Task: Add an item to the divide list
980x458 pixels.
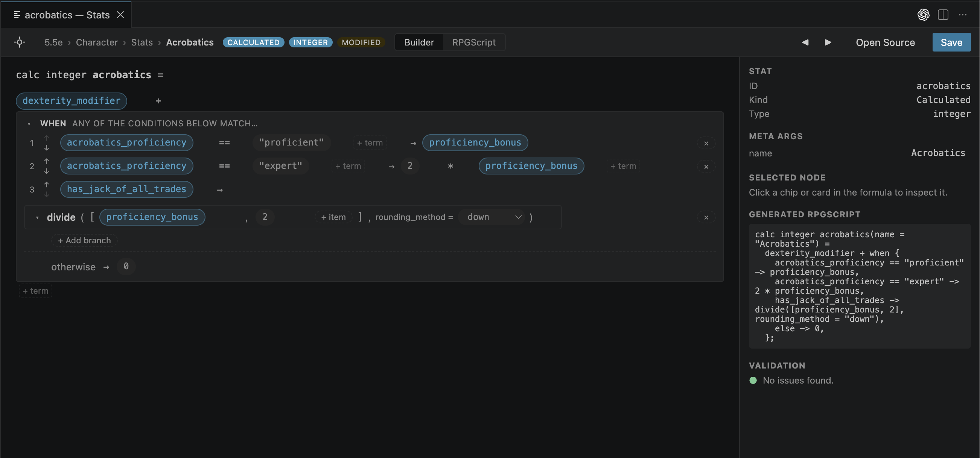Action: 333,217
